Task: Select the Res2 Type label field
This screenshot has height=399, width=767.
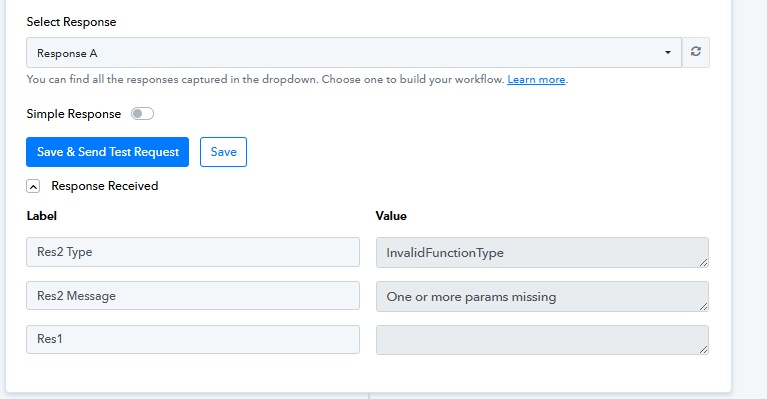Action: pos(193,252)
